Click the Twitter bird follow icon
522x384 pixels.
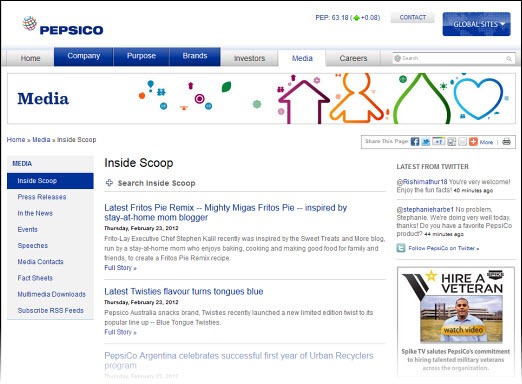[401, 248]
